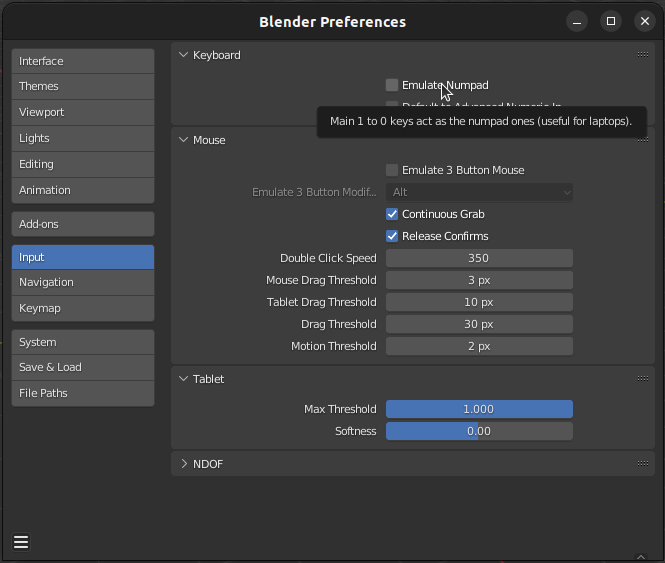Screen dimensions: 665x563
Task: Open the Add-ons section
Action: 83,224
